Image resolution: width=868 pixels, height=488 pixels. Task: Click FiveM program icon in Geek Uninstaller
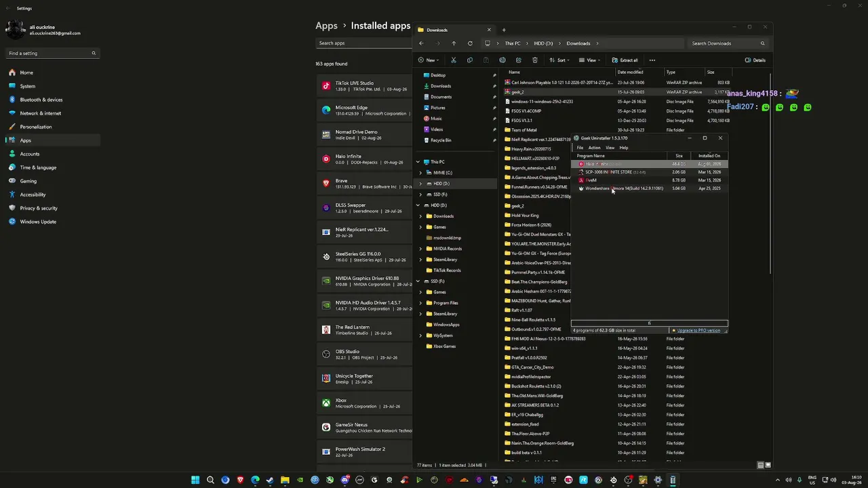click(x=581, y=180)
